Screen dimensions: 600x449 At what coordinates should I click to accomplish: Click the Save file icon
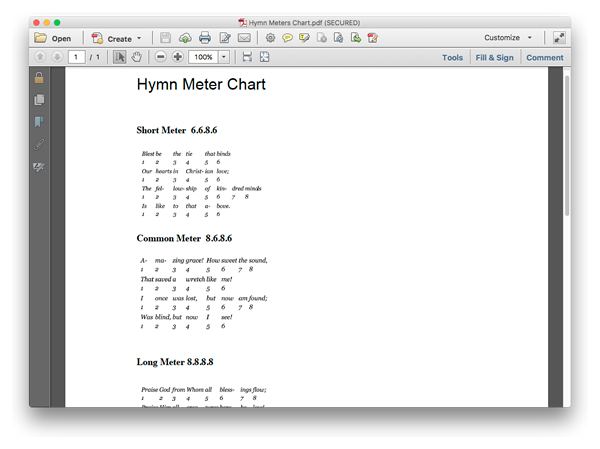click(x=165, y=38)
